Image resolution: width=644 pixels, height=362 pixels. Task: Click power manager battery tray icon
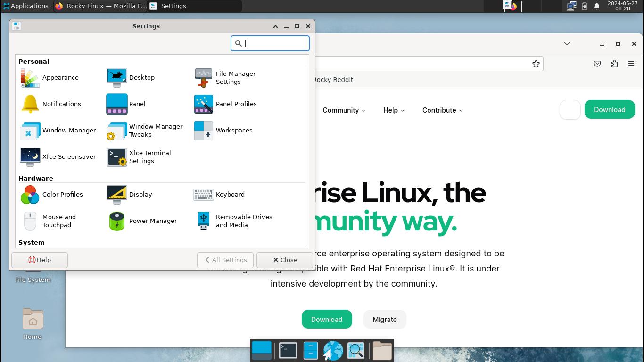click(x=585, y=6)
